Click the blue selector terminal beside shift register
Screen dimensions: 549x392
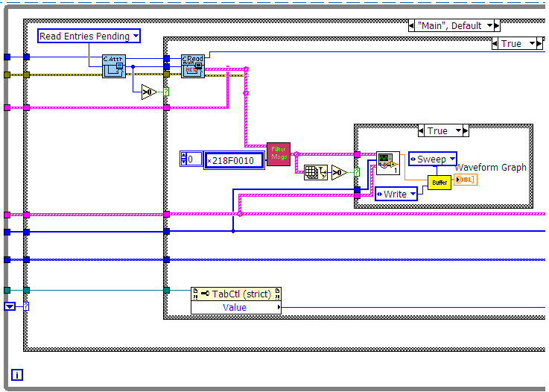coord(26,306)
